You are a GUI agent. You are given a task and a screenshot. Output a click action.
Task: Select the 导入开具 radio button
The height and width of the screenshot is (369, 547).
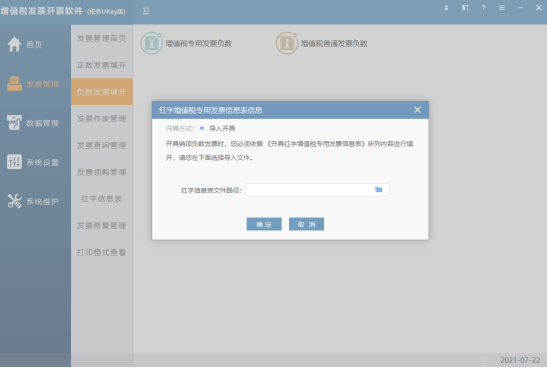point(202,128)
